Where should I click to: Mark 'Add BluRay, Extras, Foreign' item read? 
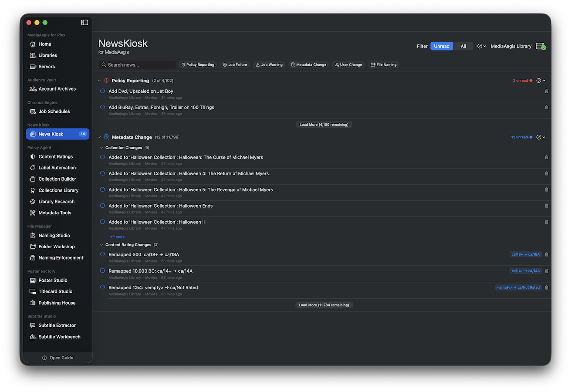pyautogui.click(x=102, y=107)
